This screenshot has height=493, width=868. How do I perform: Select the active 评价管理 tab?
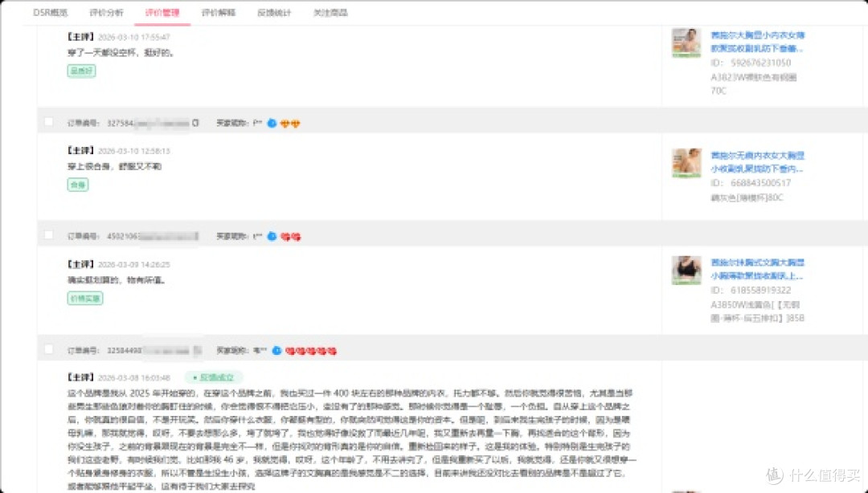point(162,12)
